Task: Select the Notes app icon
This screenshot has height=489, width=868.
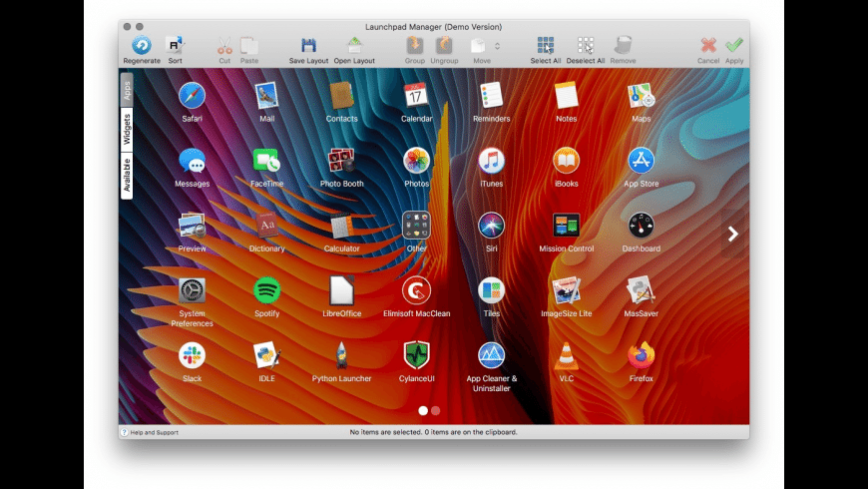Action: pos(567,95)
